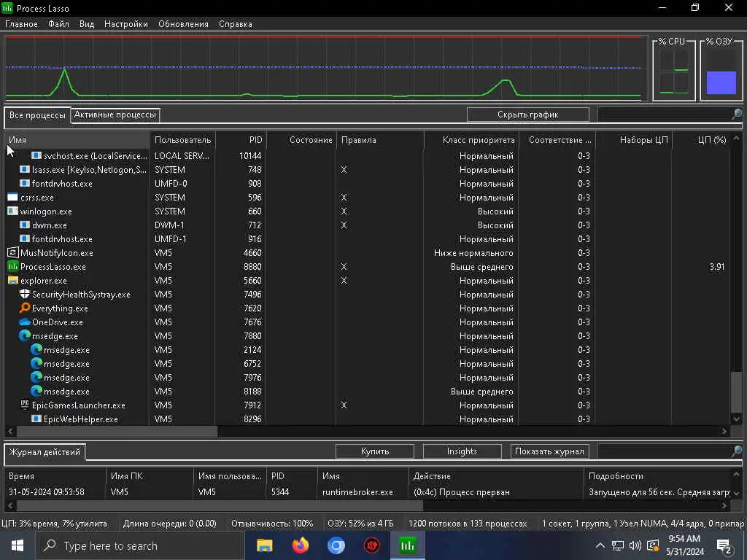Open the Windows Start menu
This screenshot has height=560, width=747.
click(x=18, y=545)
